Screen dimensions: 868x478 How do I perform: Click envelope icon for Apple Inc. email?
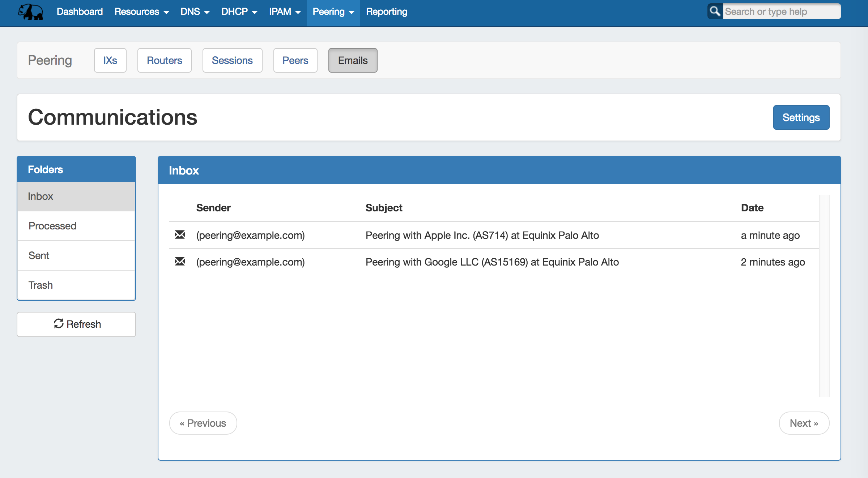click(180, 235)
